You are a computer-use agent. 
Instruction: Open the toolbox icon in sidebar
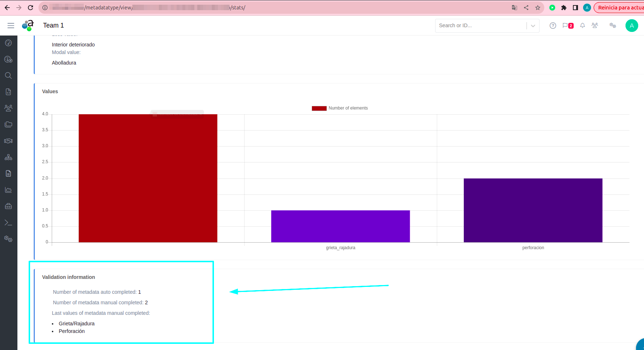coord(8,206)
